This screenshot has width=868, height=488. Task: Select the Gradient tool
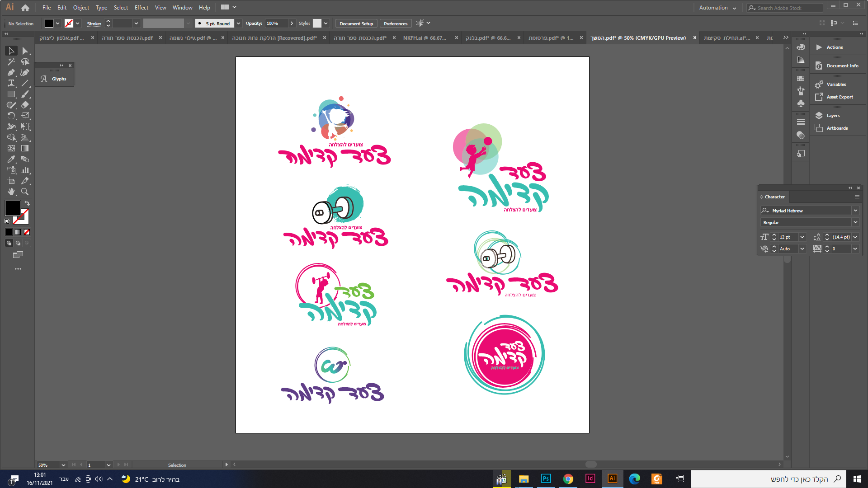(x=25, y=149)
